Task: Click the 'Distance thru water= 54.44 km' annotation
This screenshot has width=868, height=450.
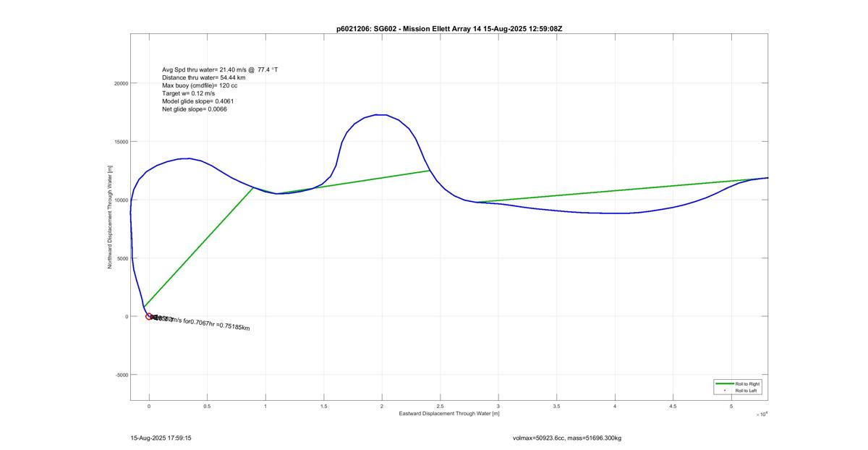Action: [203, 77]
